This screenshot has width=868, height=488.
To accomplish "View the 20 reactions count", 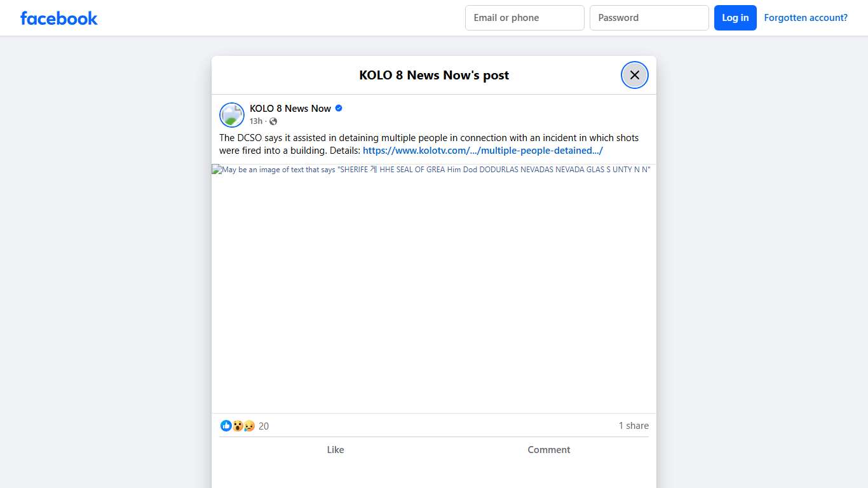I will pos(264,426).
